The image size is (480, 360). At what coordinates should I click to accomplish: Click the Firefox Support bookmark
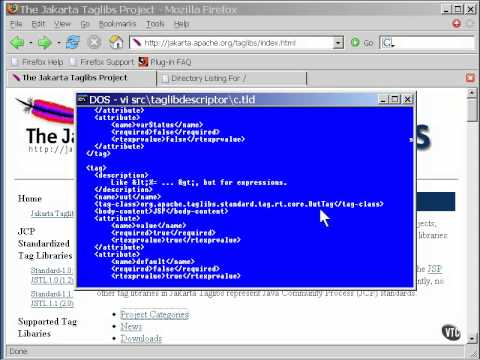(x=102, y=62)
